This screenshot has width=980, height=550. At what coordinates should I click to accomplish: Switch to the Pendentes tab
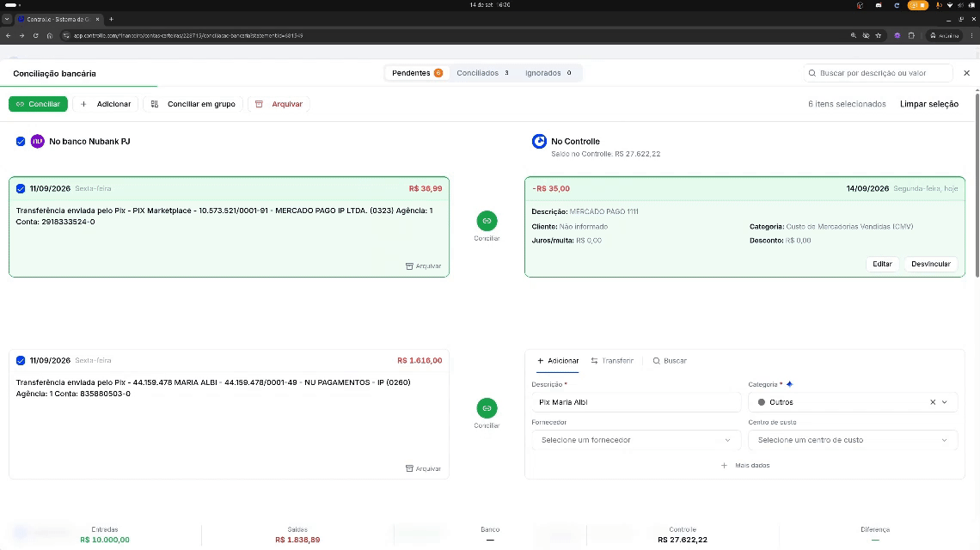click(417, 73)
